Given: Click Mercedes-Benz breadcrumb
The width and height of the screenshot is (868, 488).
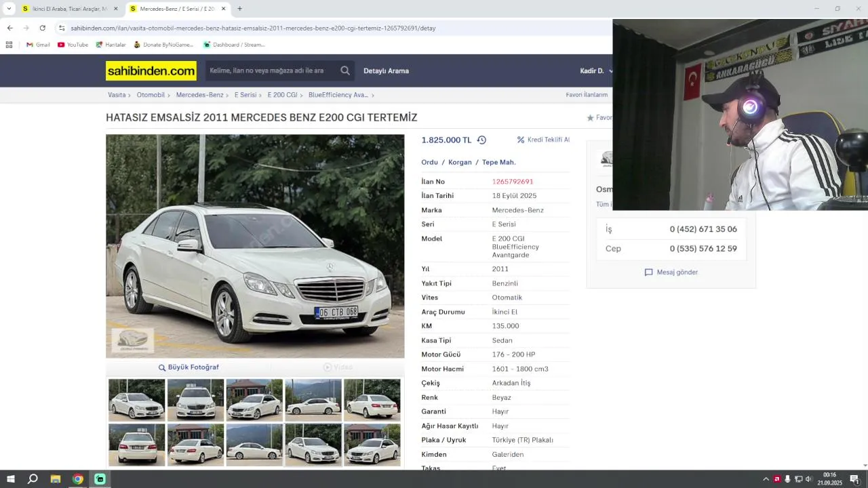Looking at the screenshot, I should pyautogui.click(x=199, y=95).
